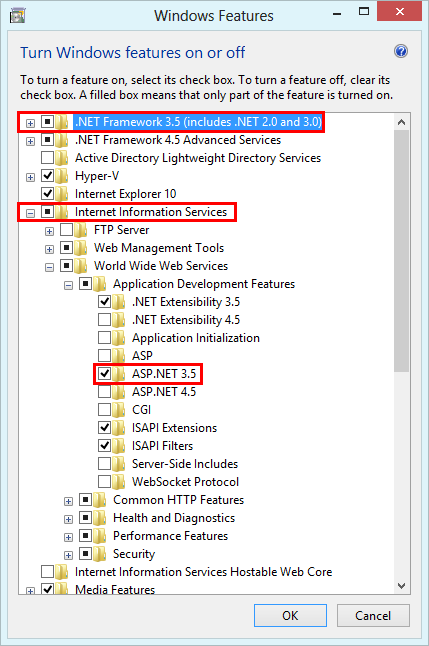Toggle the .NET Framework 3.5 checkbox
This screenshot has height=646, width=429.
tap(48, 122)
